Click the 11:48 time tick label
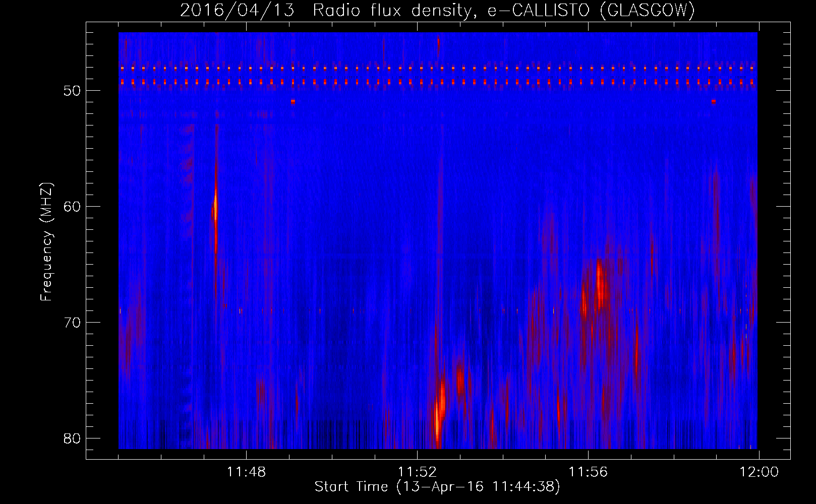816x504 pixels. point(246,472)
